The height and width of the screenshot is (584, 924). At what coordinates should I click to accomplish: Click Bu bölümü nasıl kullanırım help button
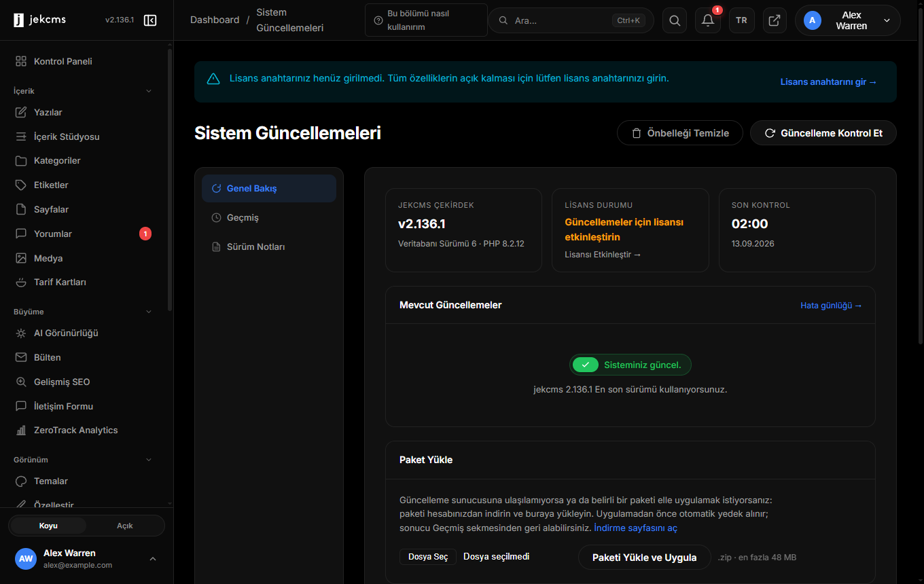coord(426,20)
